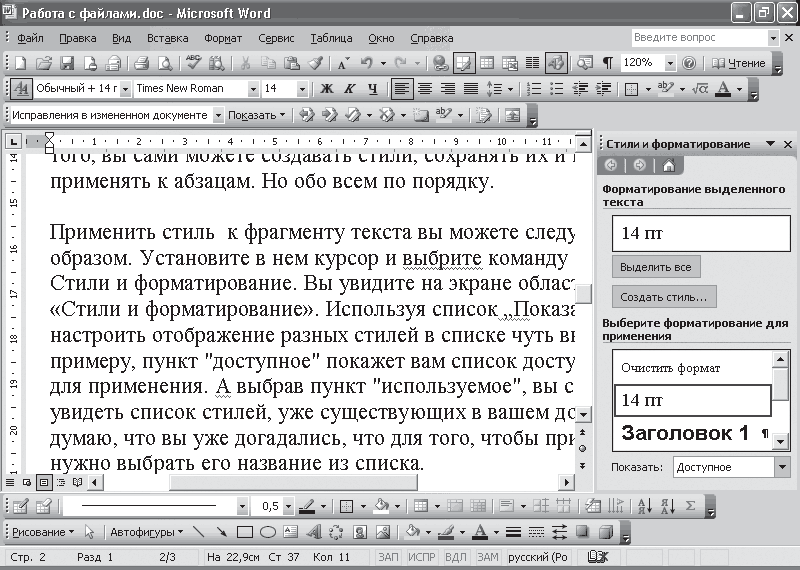
Task: Open the task pane Home icon
Action: [668, 165]
